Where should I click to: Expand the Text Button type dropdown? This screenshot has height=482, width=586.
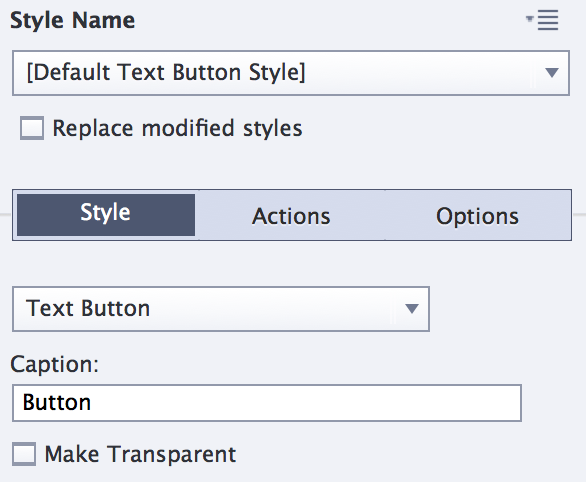(221, 309)
